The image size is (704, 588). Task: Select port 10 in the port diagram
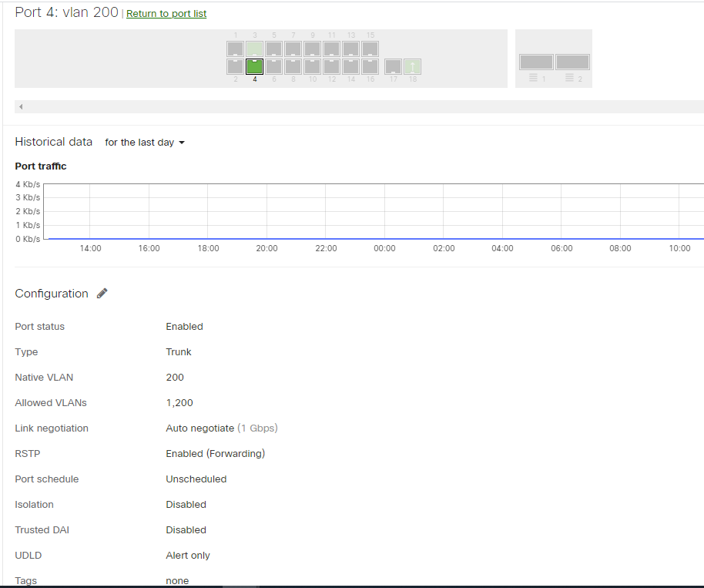coord(312,67)
